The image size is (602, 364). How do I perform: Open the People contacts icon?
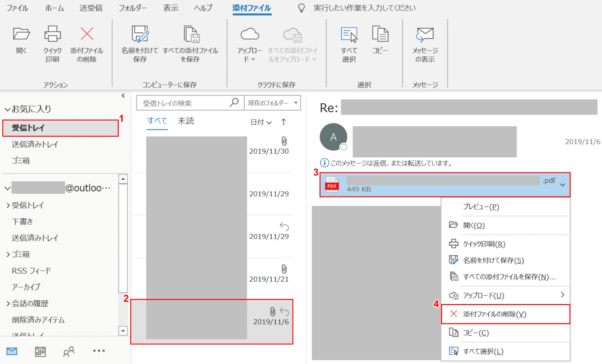point(69,352)
